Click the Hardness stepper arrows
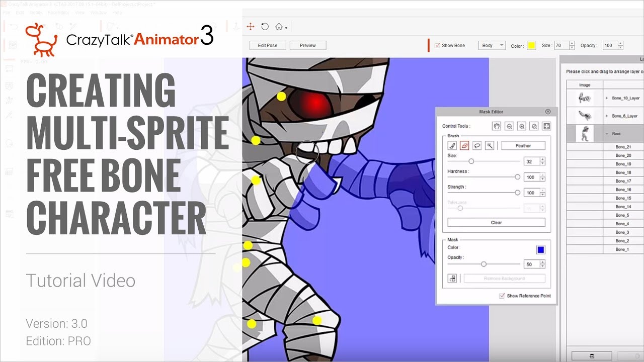644x362 pixels. pos(542,177)
